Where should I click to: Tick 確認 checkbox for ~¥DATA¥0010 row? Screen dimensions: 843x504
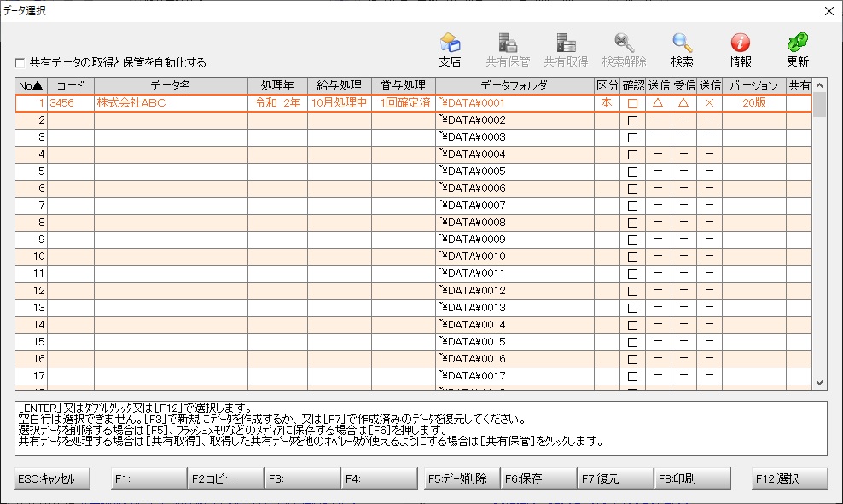point(633,257)
